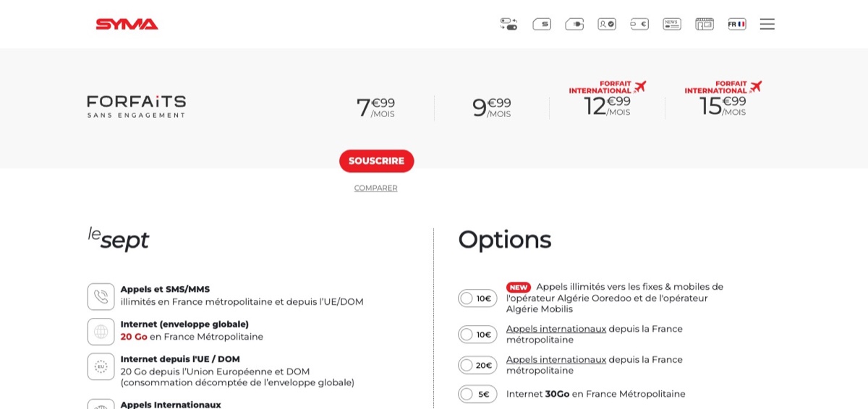The height and width of the screenshot is (409, 868).
Task: Click the SYMA logo
Action: (127, 24)
